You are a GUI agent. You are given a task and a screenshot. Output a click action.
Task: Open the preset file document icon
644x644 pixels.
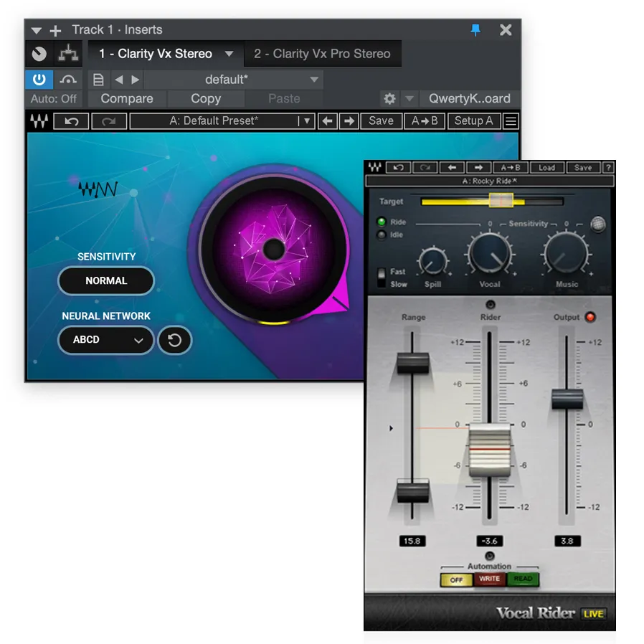(x=98, y=80)
